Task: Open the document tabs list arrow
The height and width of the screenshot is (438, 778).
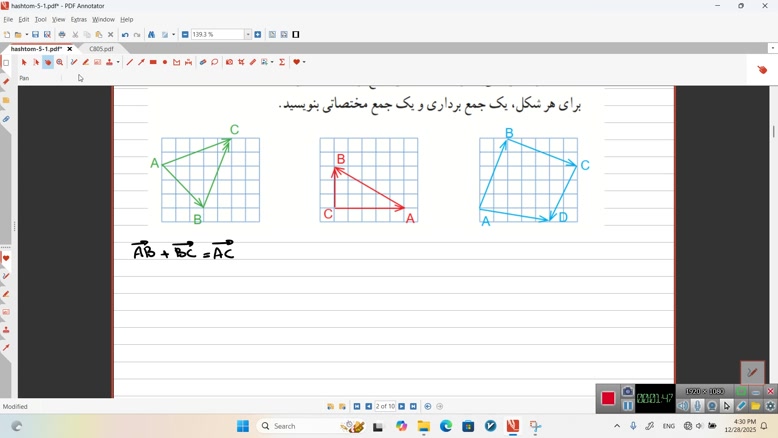Action: (772, 48)
